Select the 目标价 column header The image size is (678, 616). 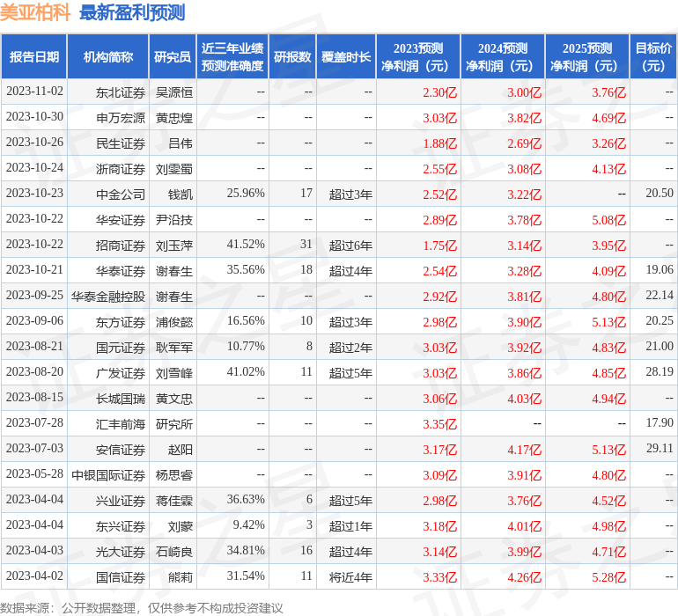click(653, 56)
